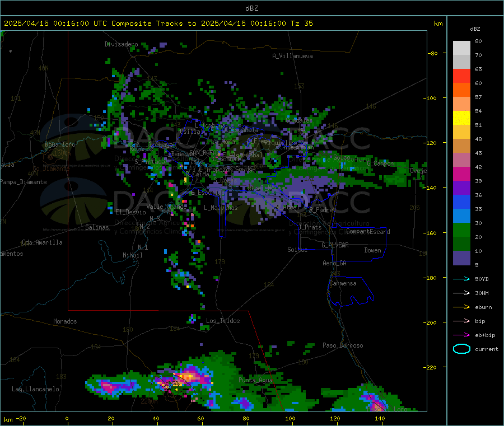Click the 'Tz 35' threshold text

(301, 24)
